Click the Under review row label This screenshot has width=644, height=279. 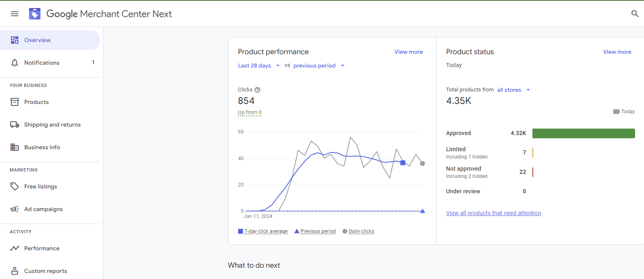point(463,191)
